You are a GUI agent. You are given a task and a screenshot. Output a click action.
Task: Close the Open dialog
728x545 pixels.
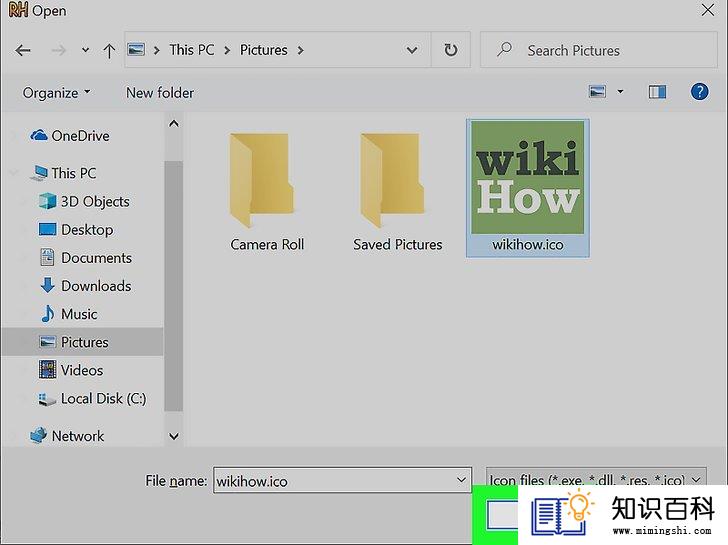click(708, 10)
